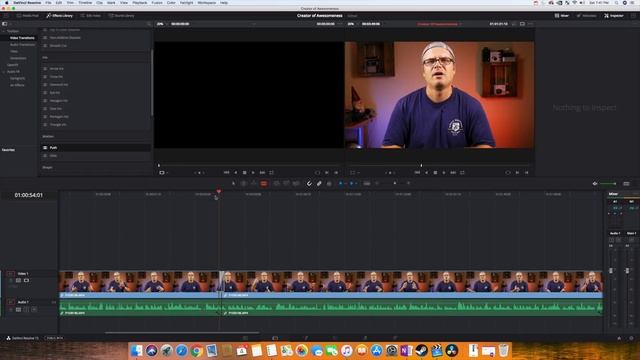Select the Diamond Iris transition
640x360 pixels.
[x=96, y=84]
